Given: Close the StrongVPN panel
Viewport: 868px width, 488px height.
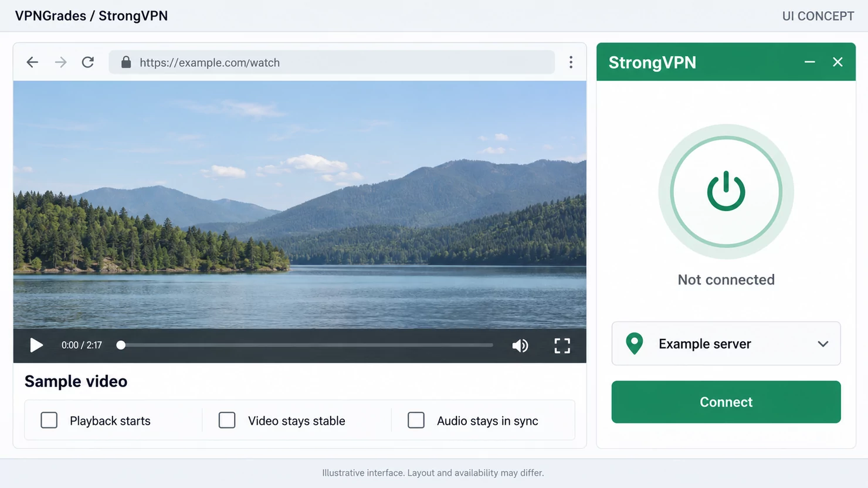Looking at the screenshot, I should tap(838, 62).
